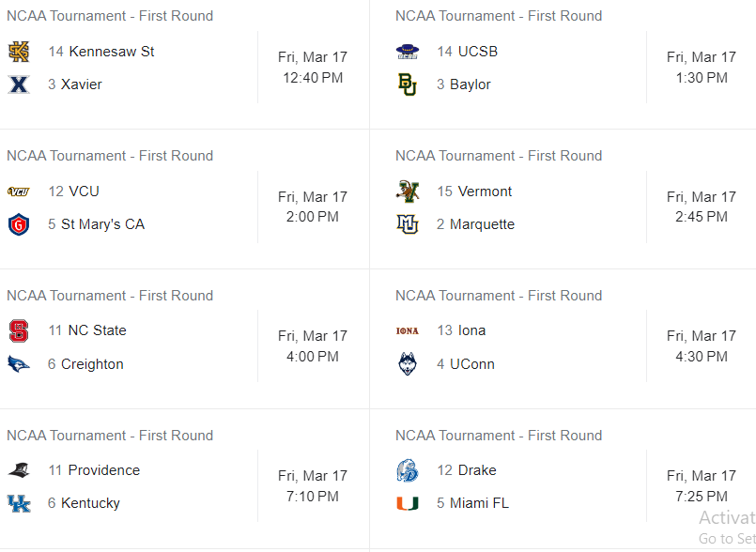Click the UCSB team logo
Viewport: 756px width, 552px height.
click(408, 52)
